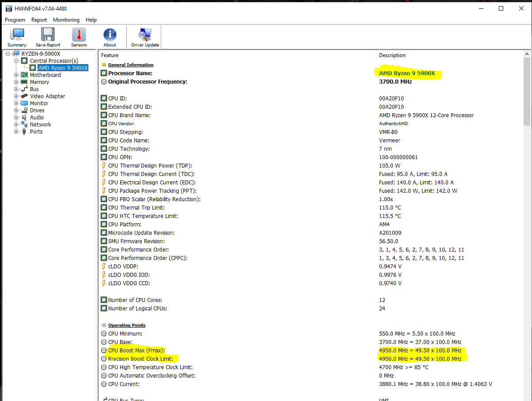The height and width of the screenshot is (401, 532).
Task: Collapse the RYZEN-9-5900X root node
Action: tap(8, 53)
